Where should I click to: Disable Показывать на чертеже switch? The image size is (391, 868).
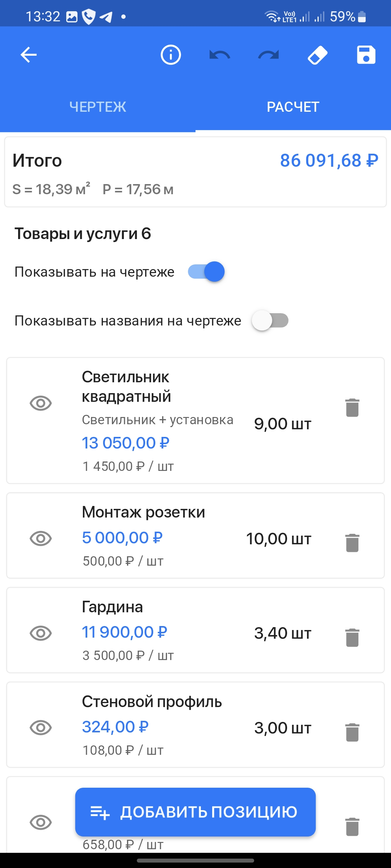(206, 272)
